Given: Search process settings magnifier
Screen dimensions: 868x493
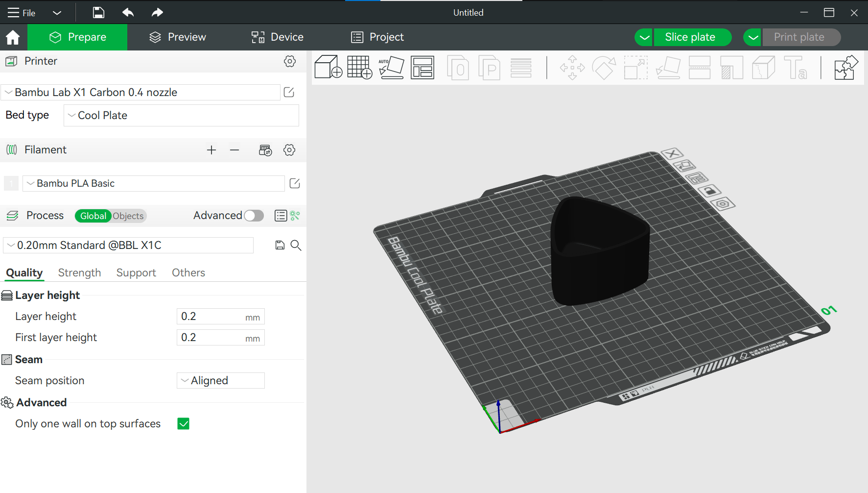Looking at the screenshot, I should point(296,245).
